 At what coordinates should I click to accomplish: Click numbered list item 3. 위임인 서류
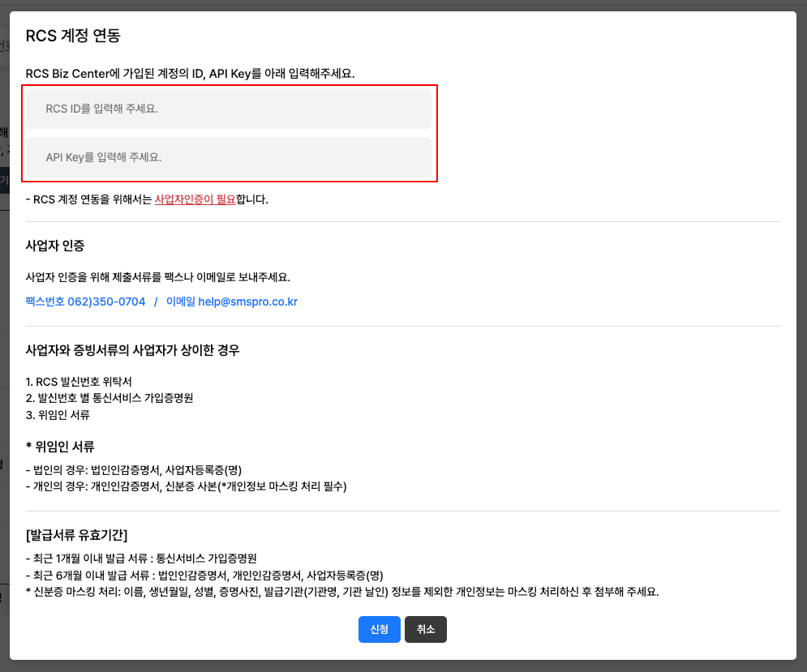click(58, 415)
